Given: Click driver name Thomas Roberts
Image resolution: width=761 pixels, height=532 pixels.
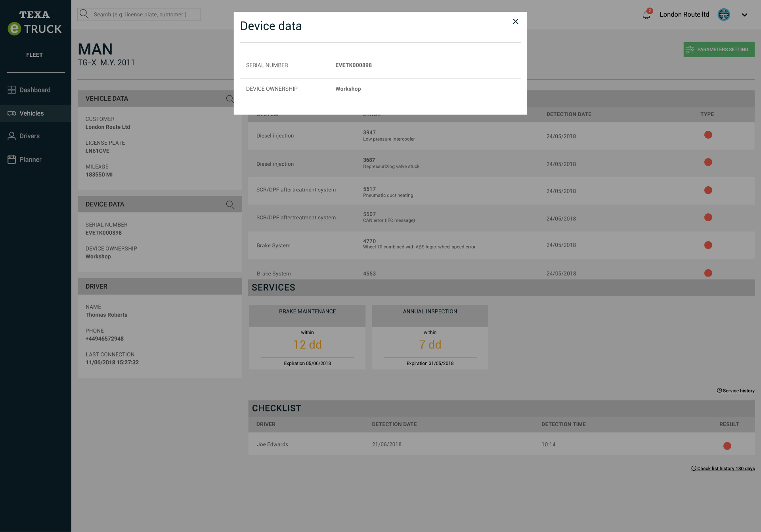Looking at the screenshot, I should click(x=106, y=315).
